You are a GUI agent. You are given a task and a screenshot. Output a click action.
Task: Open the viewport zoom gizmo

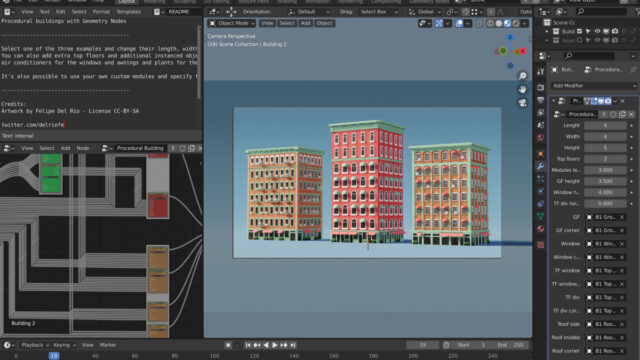[522, 76]
